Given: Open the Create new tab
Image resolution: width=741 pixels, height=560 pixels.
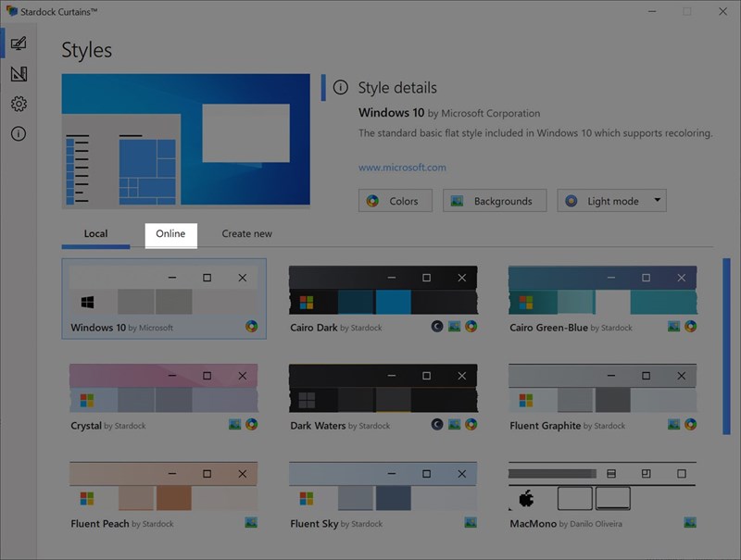Looking at the screenshot, I should tap(246, 234).
